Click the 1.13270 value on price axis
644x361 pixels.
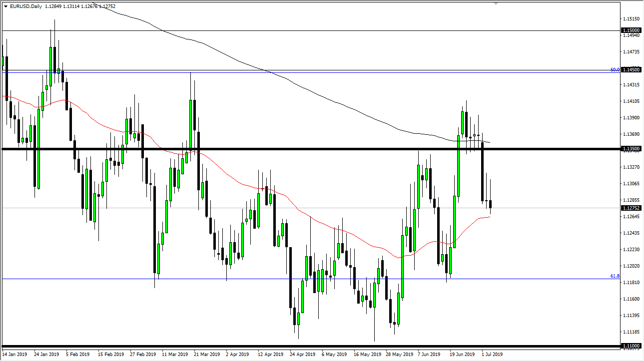[632, 167]
